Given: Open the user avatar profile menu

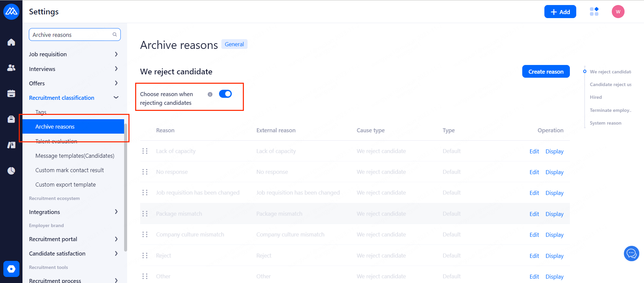Looking at the screenshot, I should (x=618, y=12).
